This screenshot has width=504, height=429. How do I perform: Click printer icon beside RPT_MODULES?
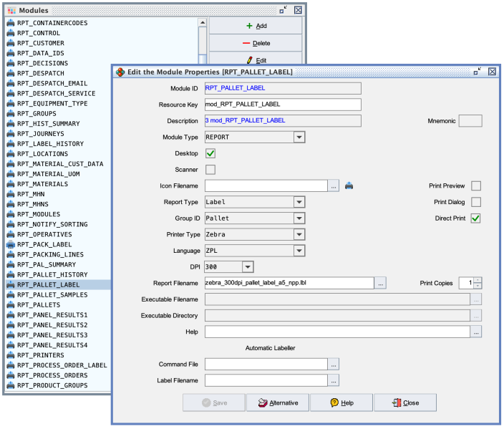[x=11, y=214]
